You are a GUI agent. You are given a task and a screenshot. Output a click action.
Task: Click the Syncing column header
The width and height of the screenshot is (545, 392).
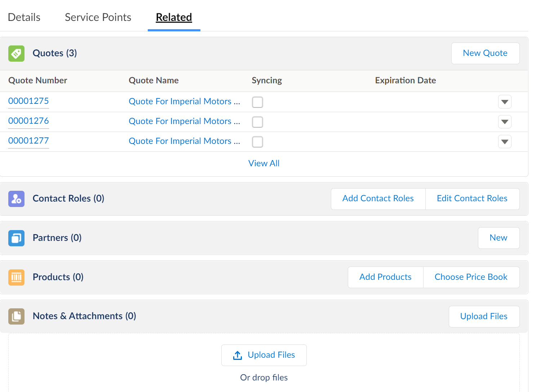coord(267,80)
